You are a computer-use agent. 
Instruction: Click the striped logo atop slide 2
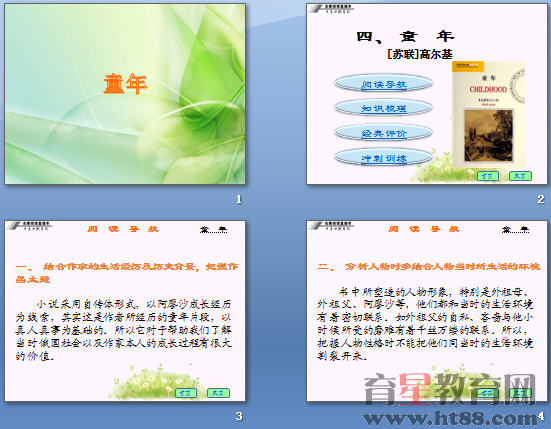click(331, 9)
